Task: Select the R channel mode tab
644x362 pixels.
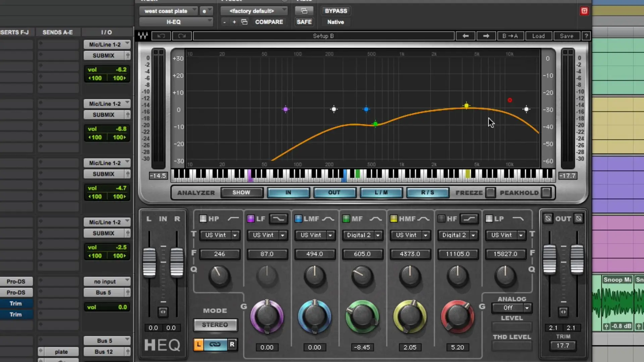Action: tap(232, 344)
